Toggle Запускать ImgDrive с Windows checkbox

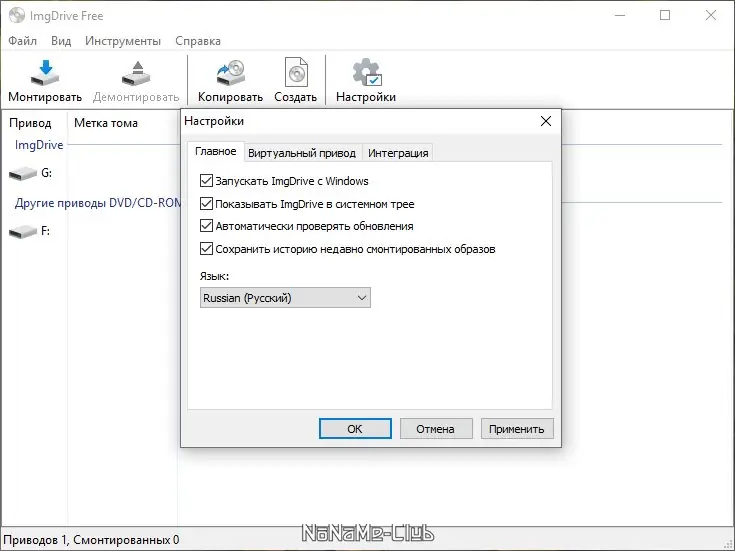click(206, 181)
